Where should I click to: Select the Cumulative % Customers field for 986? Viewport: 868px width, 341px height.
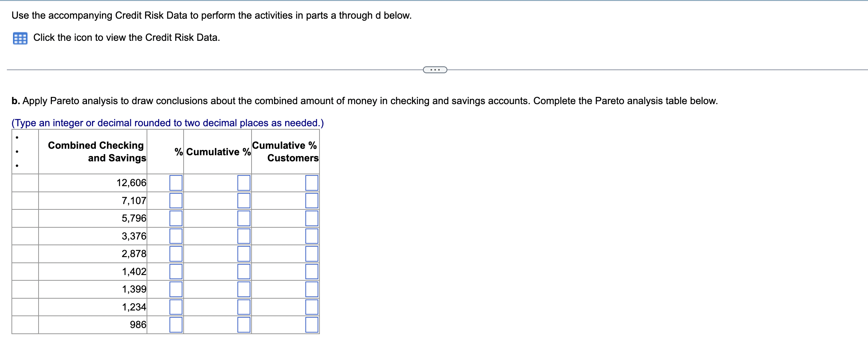(312, 324)
